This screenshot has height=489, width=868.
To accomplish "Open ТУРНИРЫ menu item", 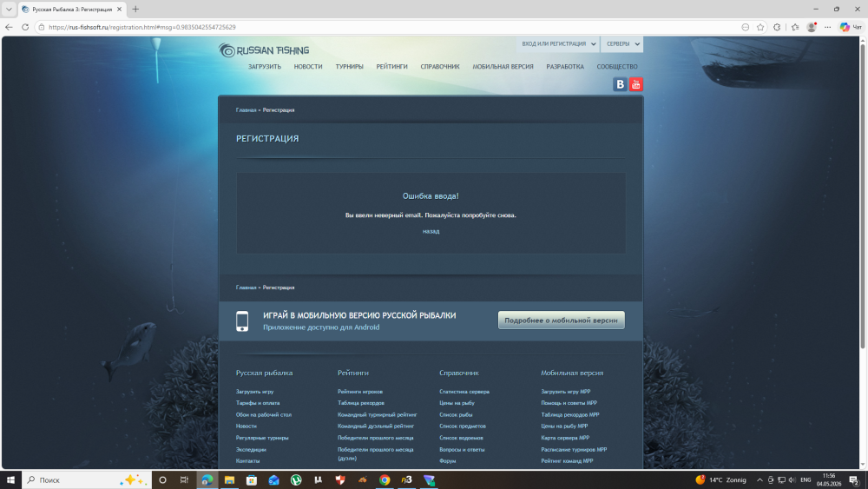I will [x=349, y=67].
